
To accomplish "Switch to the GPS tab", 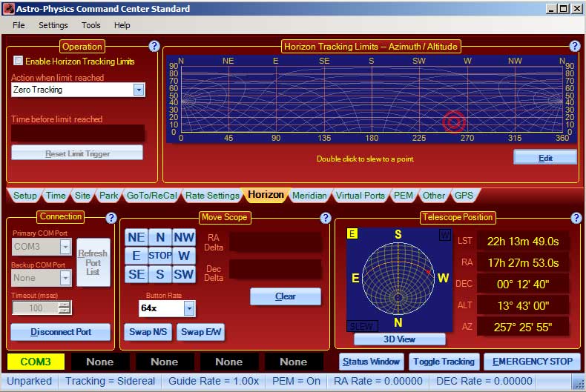I will (464, 195).
